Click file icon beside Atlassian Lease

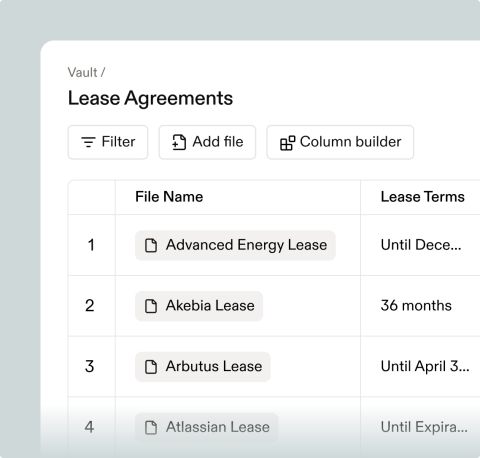point(151,427)
